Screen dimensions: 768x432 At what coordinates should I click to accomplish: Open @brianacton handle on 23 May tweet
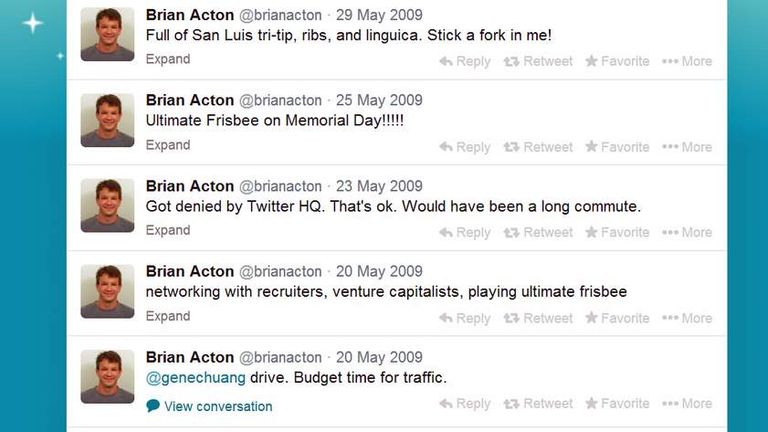tap(280, 186)
